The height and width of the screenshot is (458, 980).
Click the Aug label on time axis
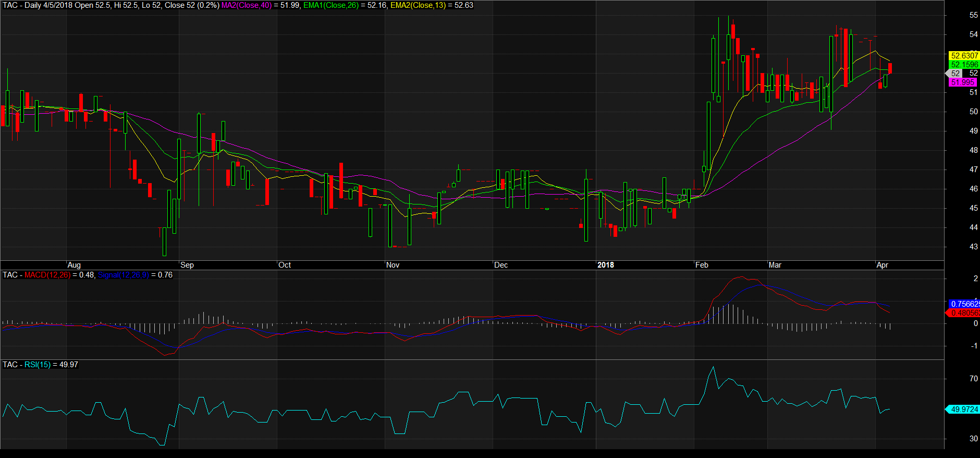(x=74, y=265)
